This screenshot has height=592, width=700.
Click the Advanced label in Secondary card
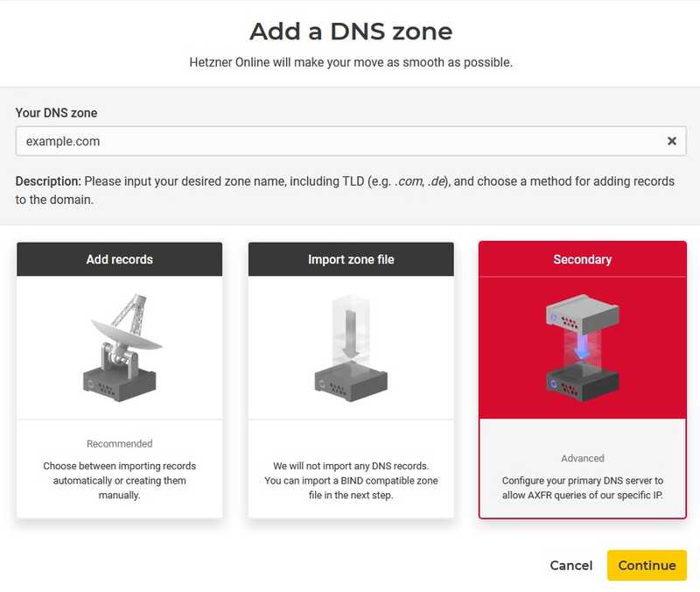pos(583,458)
